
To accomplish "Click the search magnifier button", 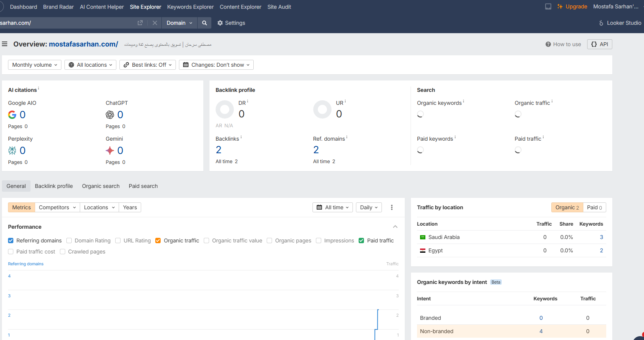I will (x=204, y=23).
